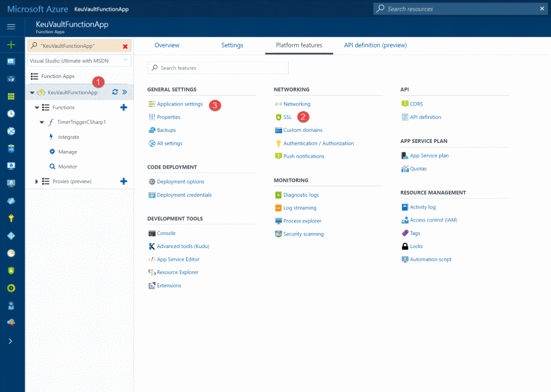Select the Platform features tab

point(299,45)
